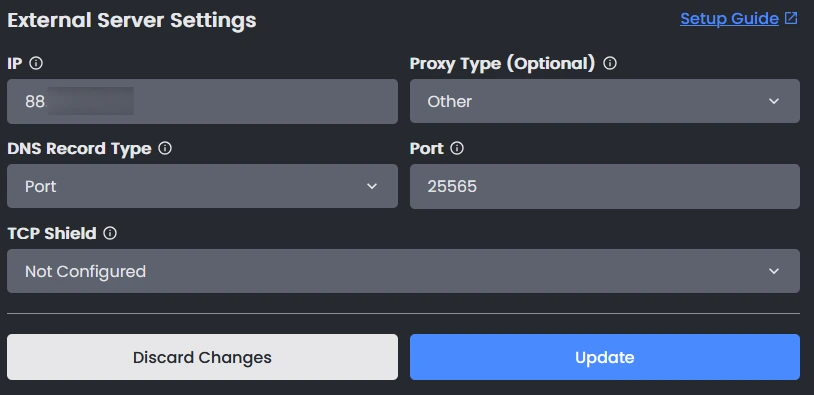Click into the Port field containing 25565
Viewport: 814px width, 395px height.
click(x=605, y=186)
